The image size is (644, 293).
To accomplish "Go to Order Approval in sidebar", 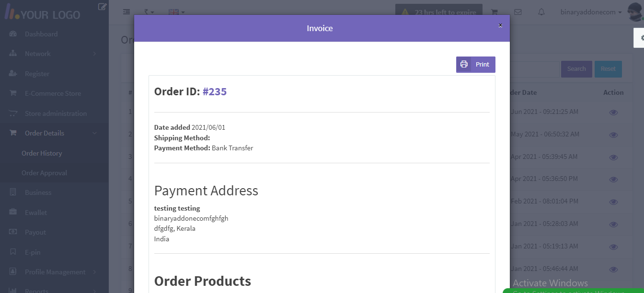I will [x=44, y=173].
